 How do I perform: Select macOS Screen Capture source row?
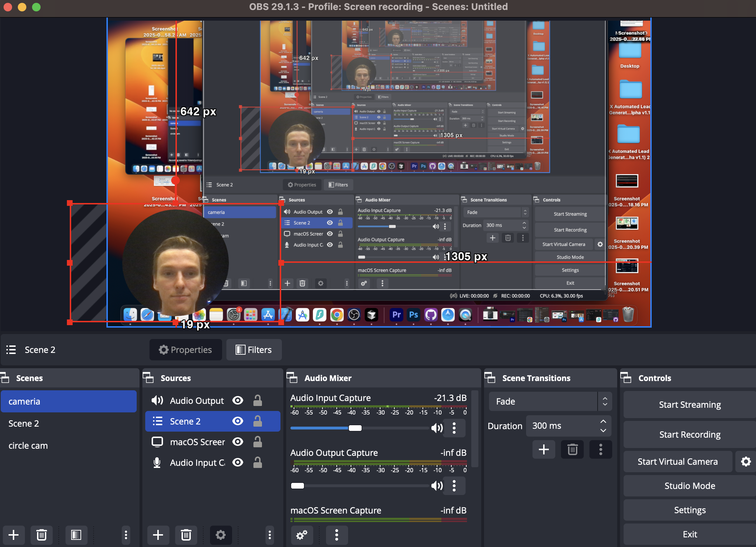213,442
